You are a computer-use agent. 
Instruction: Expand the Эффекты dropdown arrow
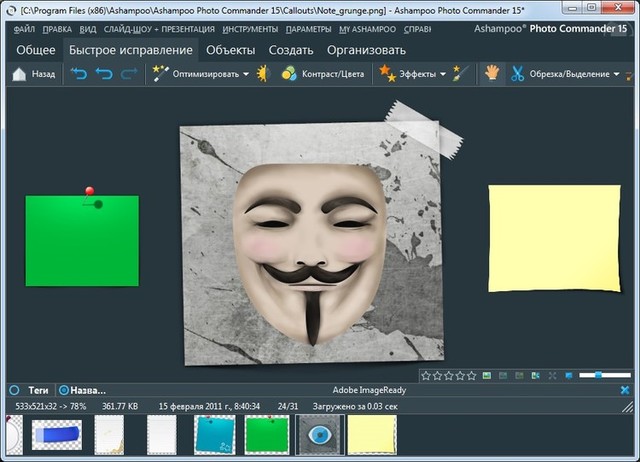coord(443,74)
